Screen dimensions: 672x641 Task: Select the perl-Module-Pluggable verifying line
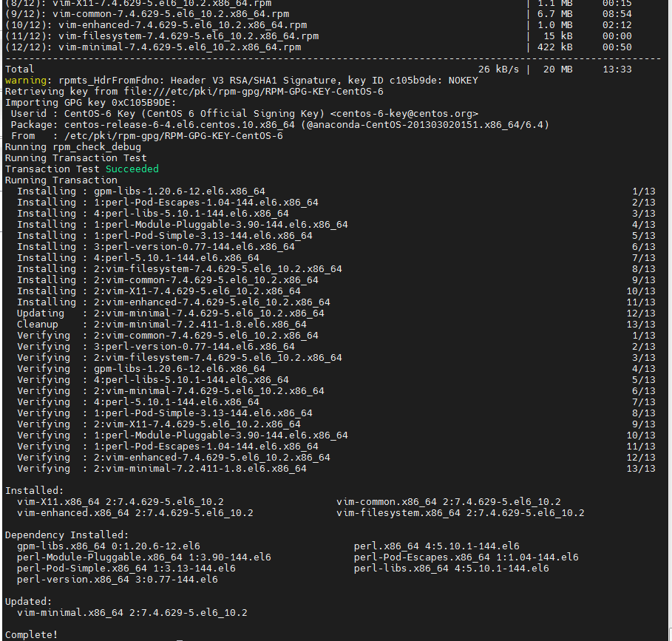click(x=170, y=435)
